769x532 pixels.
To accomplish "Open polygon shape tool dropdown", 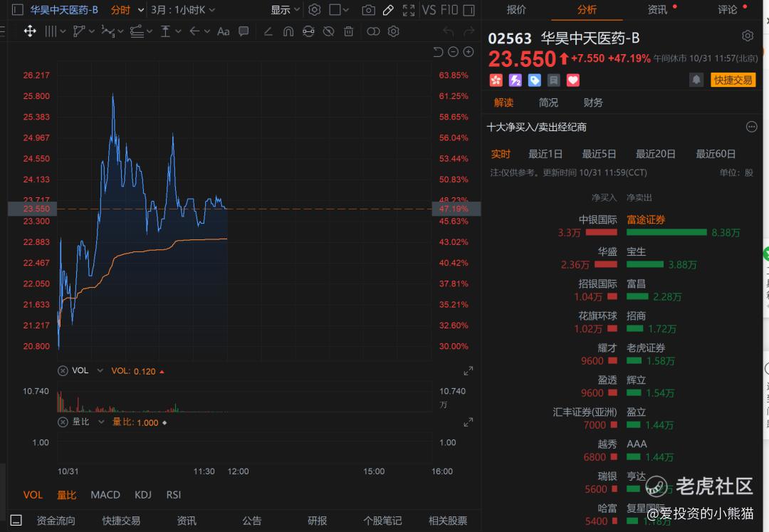I will (84, 31).
